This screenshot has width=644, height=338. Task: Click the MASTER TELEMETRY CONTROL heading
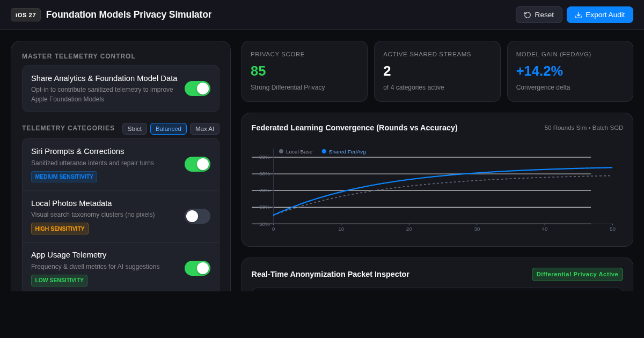79,56
